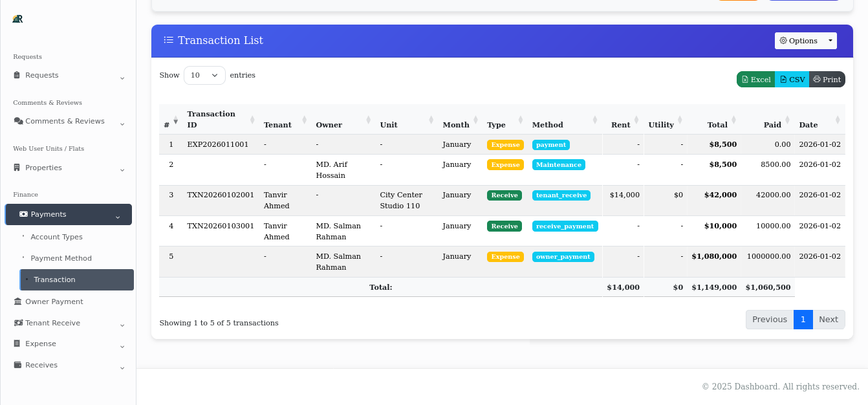Download the CSV export
The height and width of the screenshot is (405, 868).
(792, 79)
